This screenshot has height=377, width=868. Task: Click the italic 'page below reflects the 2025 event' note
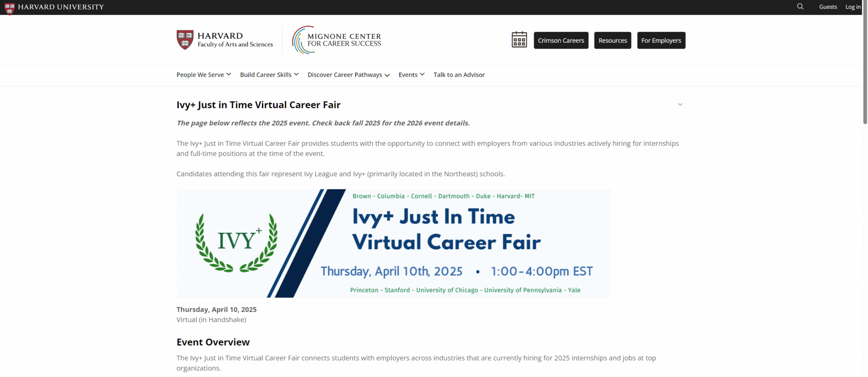point(323,123)
